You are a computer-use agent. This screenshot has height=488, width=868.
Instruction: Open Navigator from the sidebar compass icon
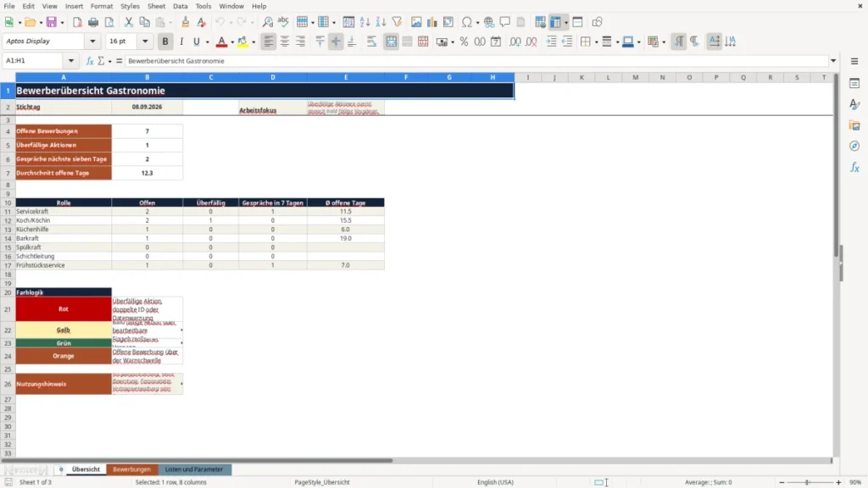pyautogui.click(x=854, y=146)
